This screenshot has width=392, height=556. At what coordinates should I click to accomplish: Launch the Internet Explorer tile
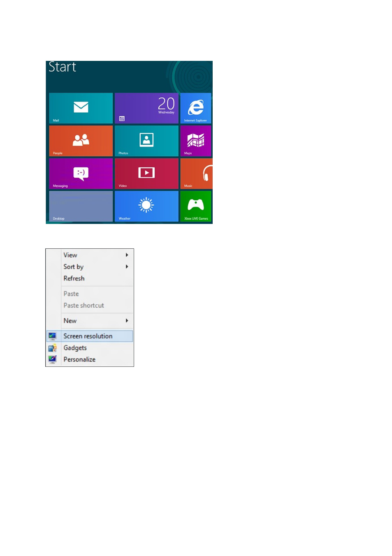point(196,108)
